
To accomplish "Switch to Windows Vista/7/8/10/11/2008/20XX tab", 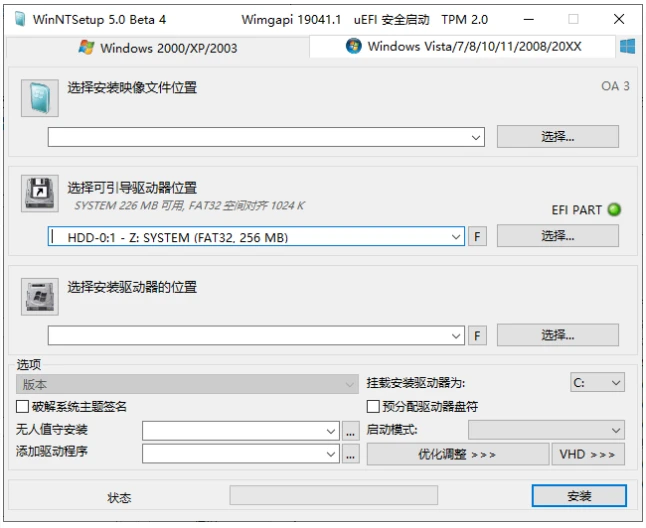I will click(x=463, y=46).
